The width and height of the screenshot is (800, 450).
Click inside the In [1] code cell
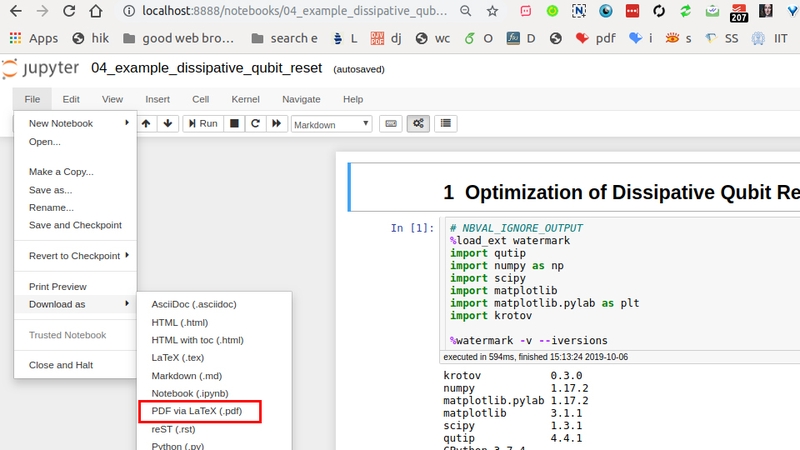620,284
